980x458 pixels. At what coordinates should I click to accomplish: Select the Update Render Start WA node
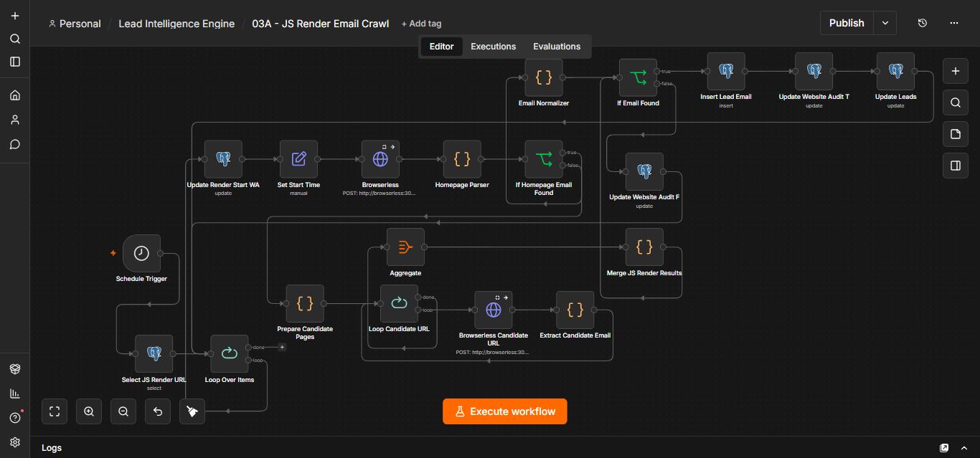coord(223,159)
